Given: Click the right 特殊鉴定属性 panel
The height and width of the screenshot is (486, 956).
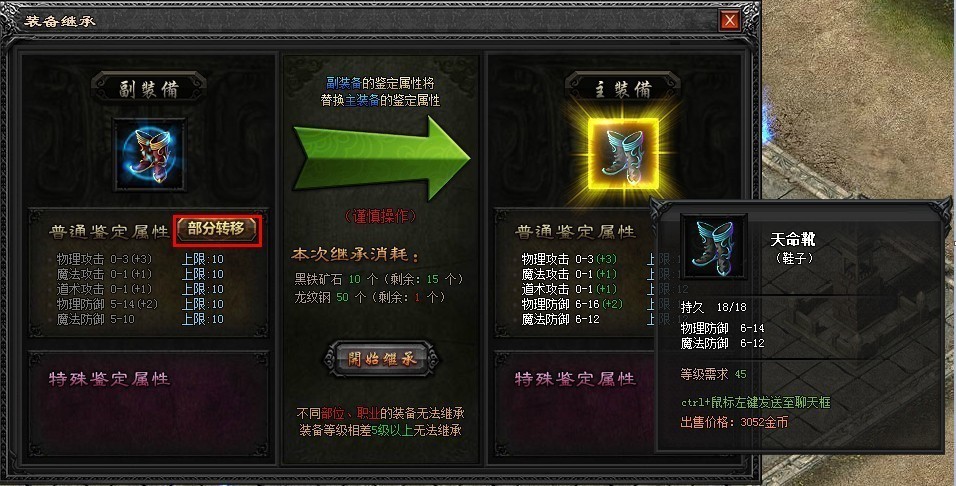Looking at the screenshot, I should [x=575, y=404].
